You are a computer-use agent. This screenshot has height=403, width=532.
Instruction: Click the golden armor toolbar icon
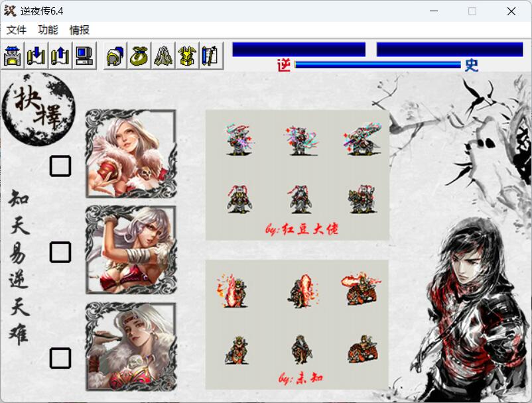(x=187, y=56)
